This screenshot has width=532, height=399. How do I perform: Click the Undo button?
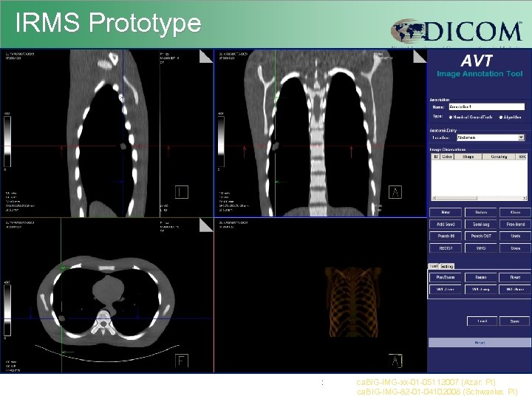[516, 236]
